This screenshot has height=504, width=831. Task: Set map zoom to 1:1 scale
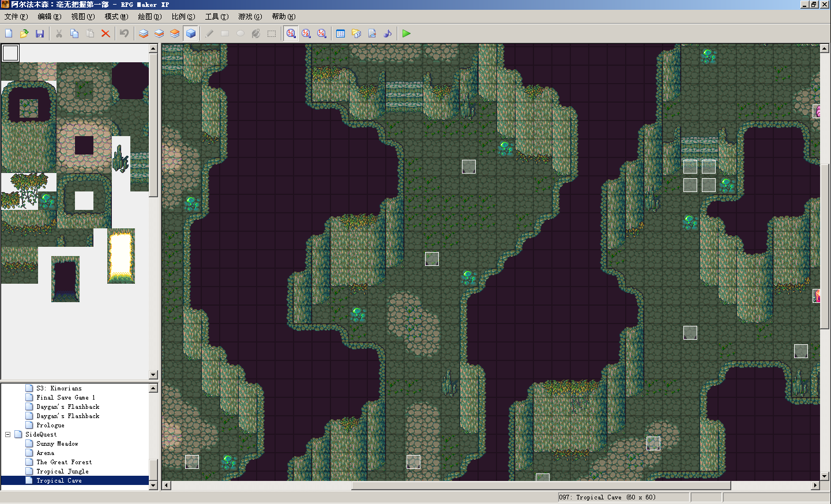pos(291,33)
